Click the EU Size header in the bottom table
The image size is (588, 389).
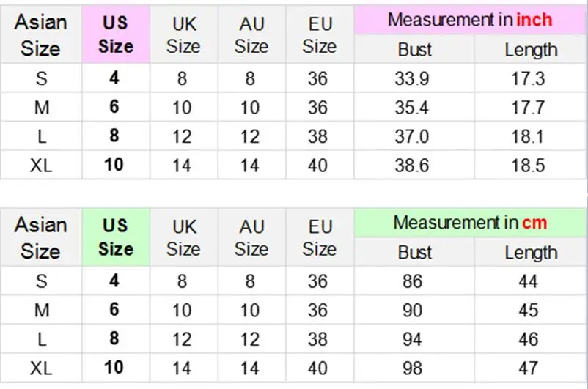click(x=320, y=237)
